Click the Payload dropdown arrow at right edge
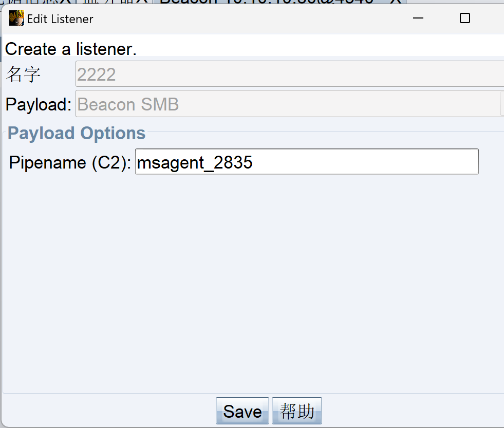Screen dimensions: 504x428 coord(502,104)
